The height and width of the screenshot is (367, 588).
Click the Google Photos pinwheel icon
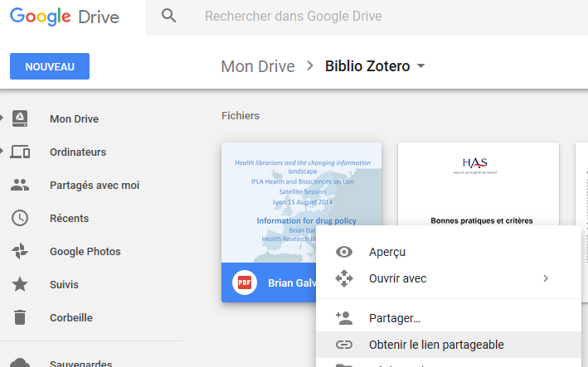pos(20,251)
